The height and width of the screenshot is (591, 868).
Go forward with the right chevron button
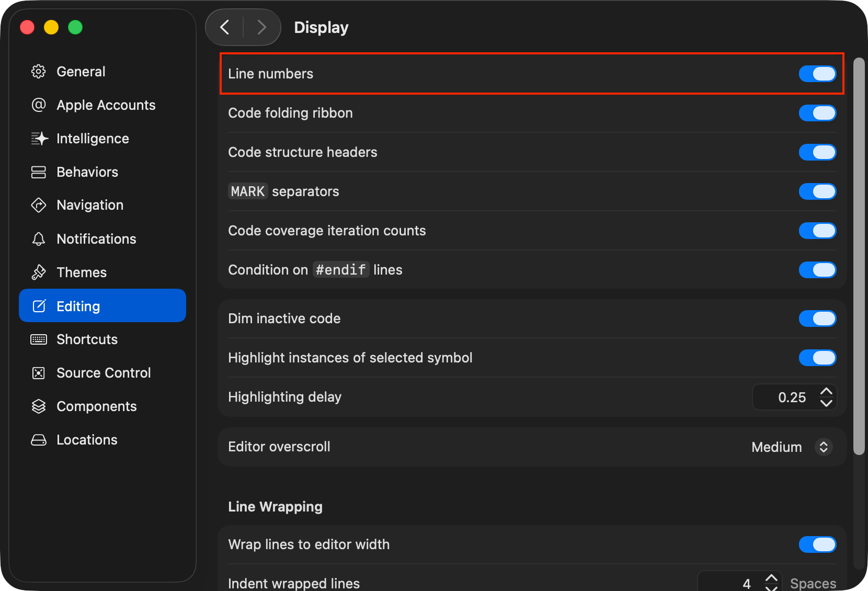[262, 27]
